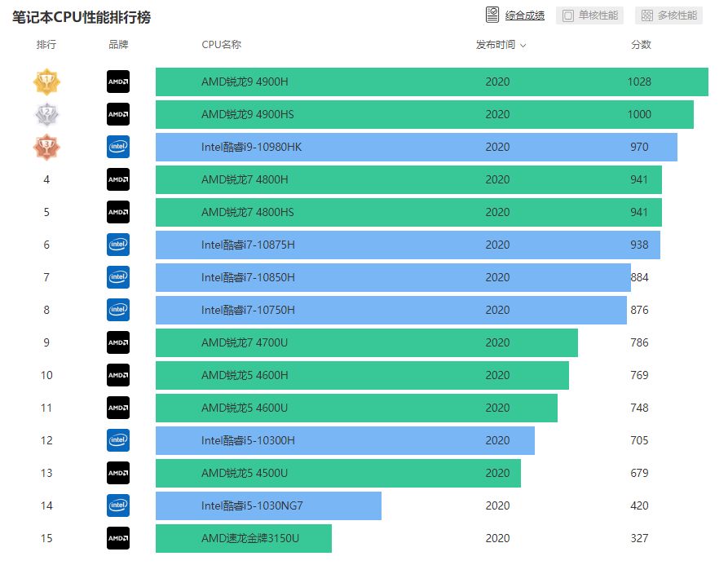The image size is (728, 565).
Task: Select the 综合成绩 tab
Action: click(x=524, y=15)
